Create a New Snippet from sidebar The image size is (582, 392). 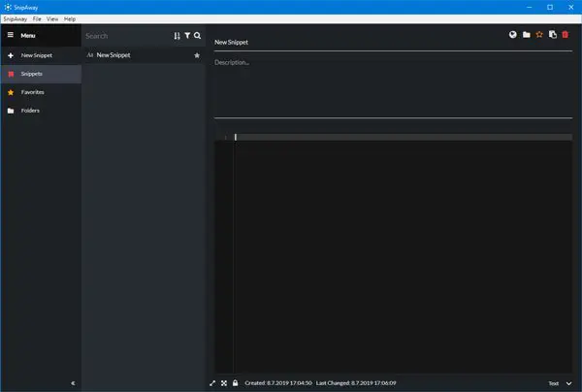coord(41,55)
